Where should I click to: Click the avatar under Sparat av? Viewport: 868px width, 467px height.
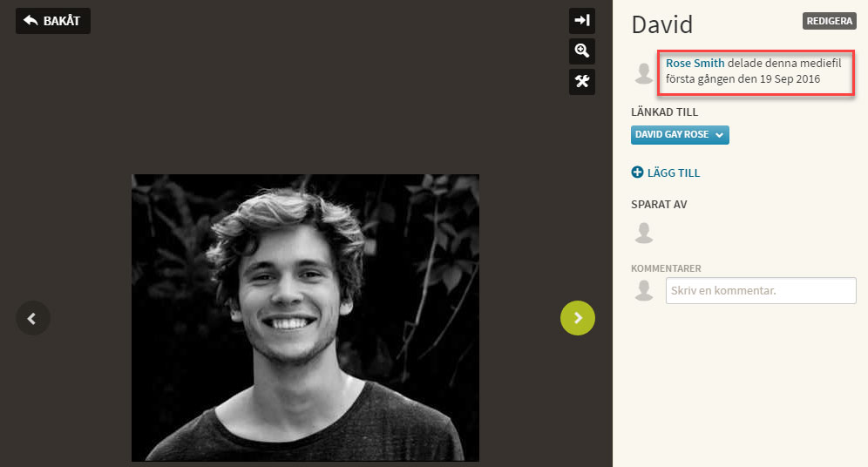644,233
